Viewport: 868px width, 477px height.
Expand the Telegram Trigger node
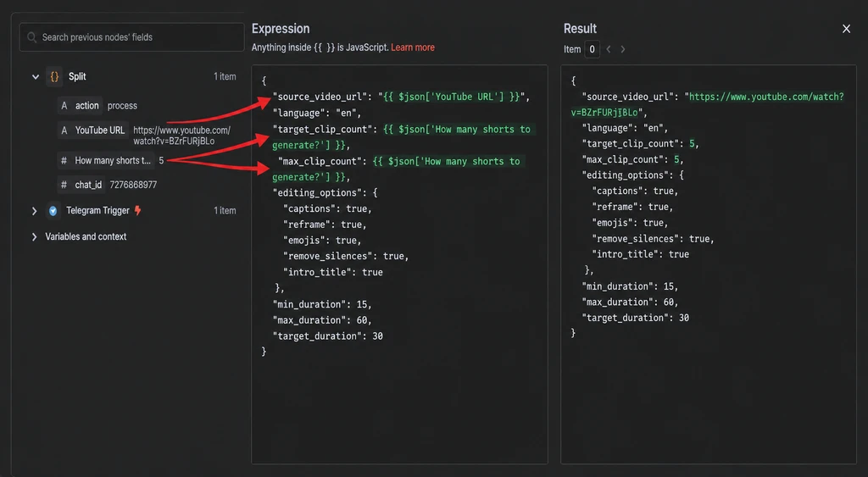[34, 211]
